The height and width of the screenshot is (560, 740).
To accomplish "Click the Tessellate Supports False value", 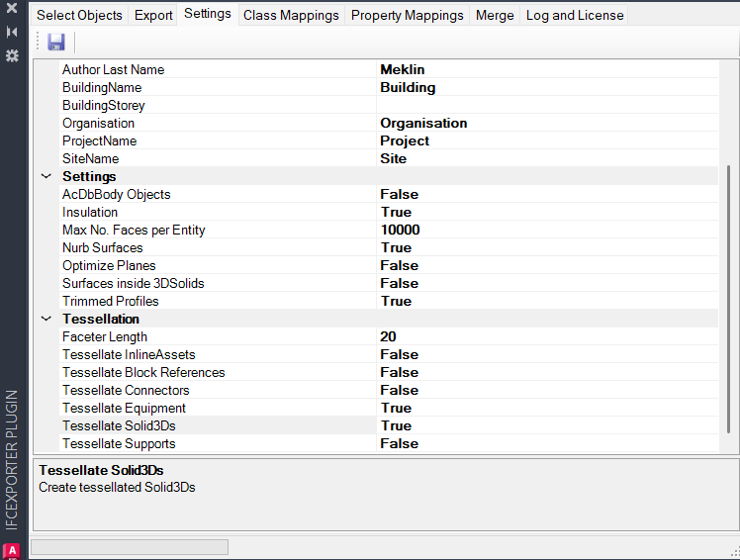I will click(399, 443).
